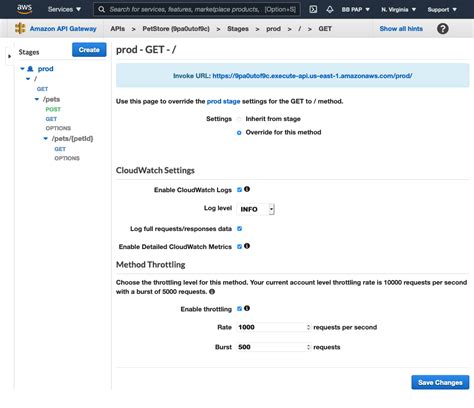This screenshot has width=474, height=408.
Task: Open notifications bell icon
Action: click(x=330, y=9)
